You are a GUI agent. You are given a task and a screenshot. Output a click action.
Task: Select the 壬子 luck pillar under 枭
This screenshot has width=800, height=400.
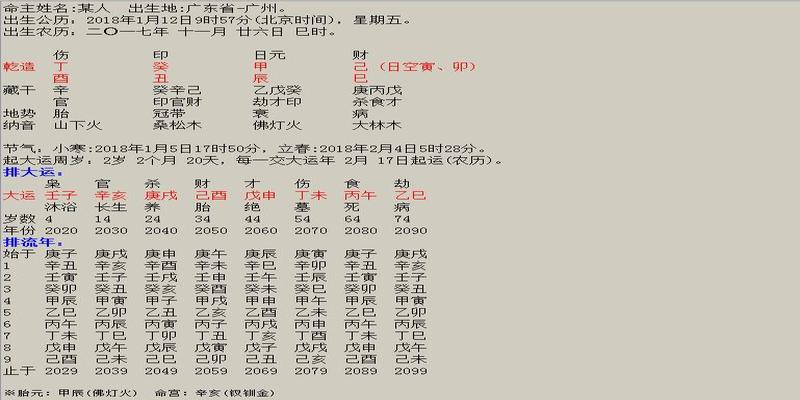point(61,195)
